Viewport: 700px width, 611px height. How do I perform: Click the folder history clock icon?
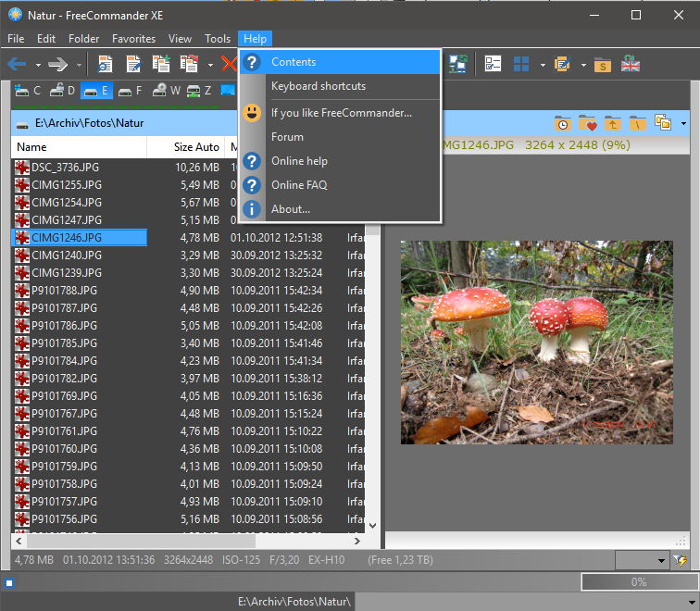pos(563,123)
